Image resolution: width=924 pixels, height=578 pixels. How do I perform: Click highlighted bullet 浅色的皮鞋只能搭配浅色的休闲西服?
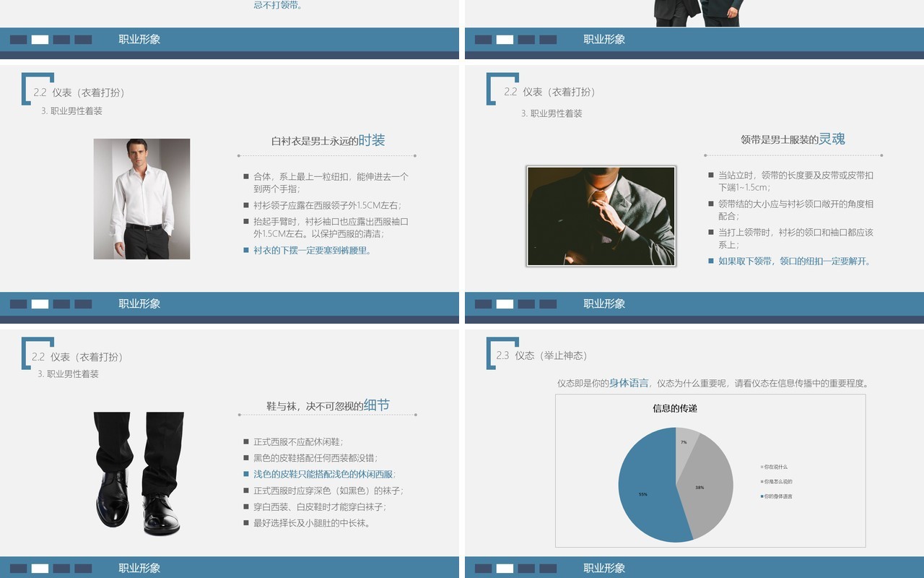pos(320,475)
